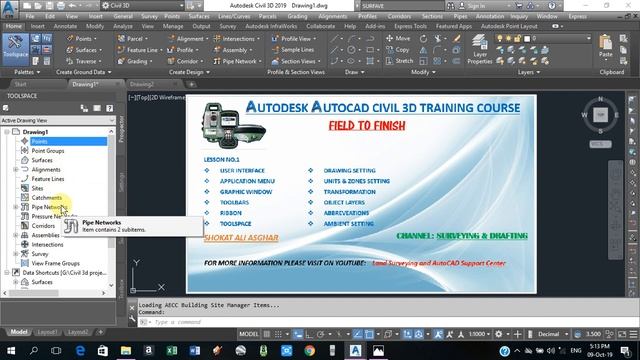Click the Section Views tool icon
The width and height of the screenshot is (640, 360).
[275, 61]
